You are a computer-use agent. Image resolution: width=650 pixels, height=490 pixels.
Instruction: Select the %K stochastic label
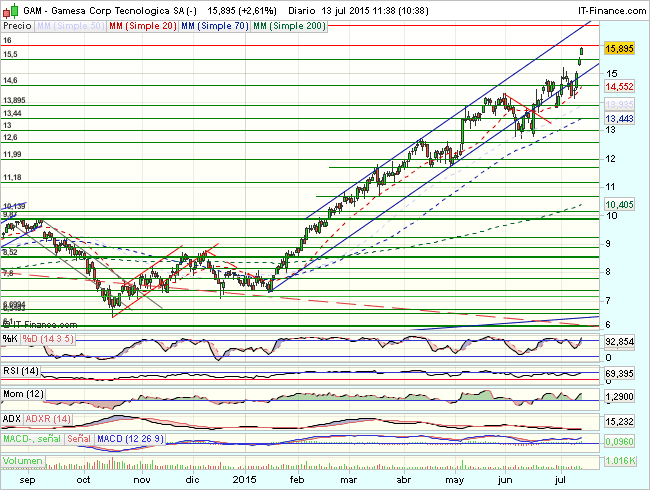tap(10, 339)
